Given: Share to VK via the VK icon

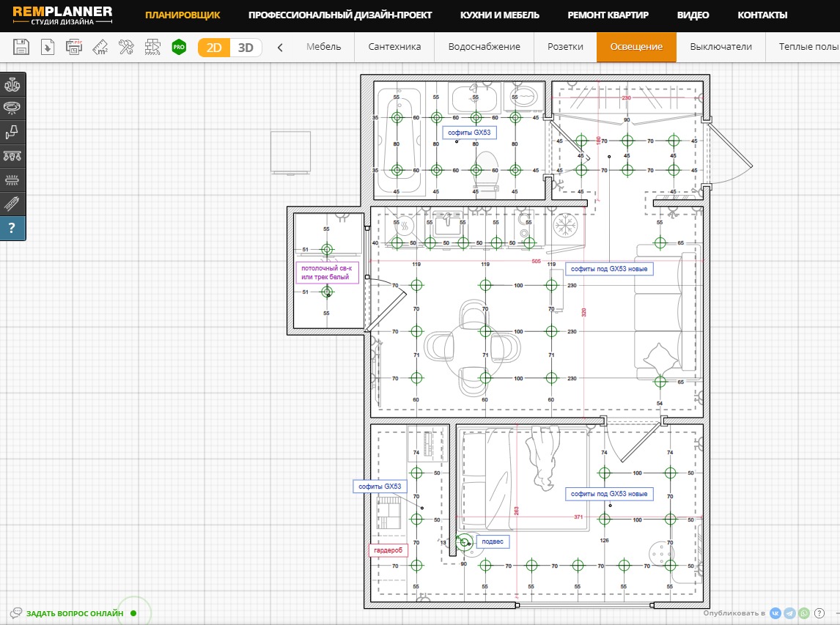Looking at the screenshot, I should [775, 613].
